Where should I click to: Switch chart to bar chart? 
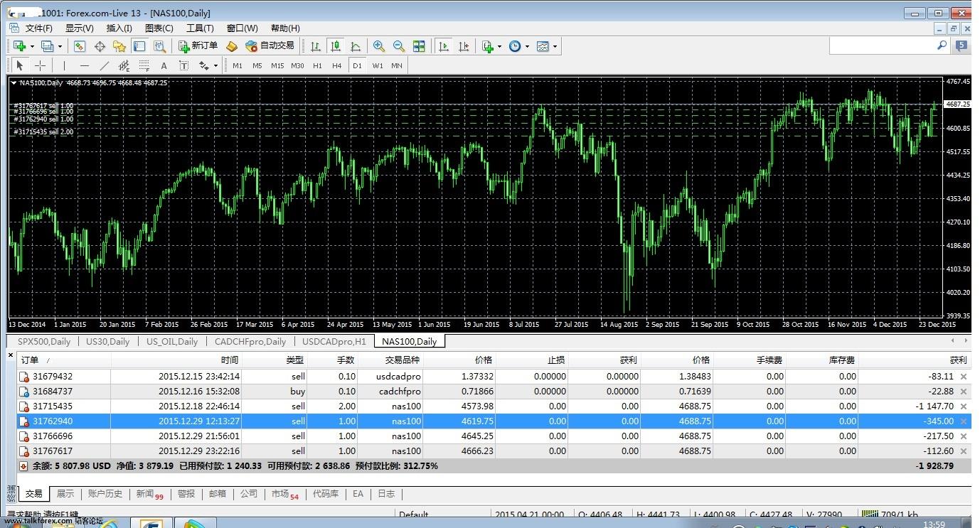coord(316,46)
